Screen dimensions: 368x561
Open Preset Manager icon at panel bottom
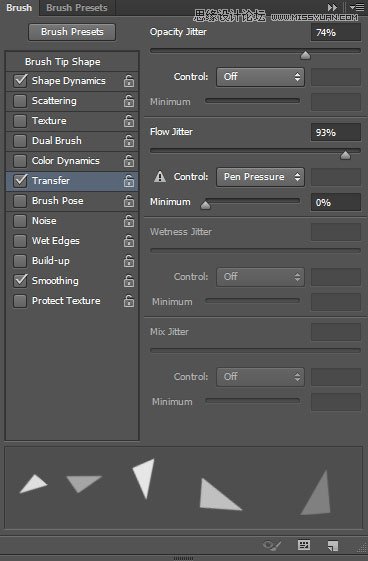[304, 545]
